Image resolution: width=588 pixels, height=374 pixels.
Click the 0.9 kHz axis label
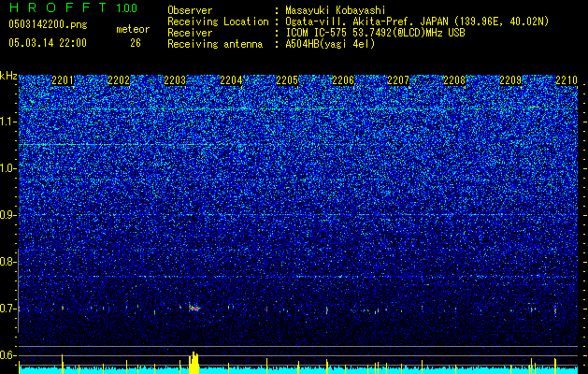[x=7, y=215]
